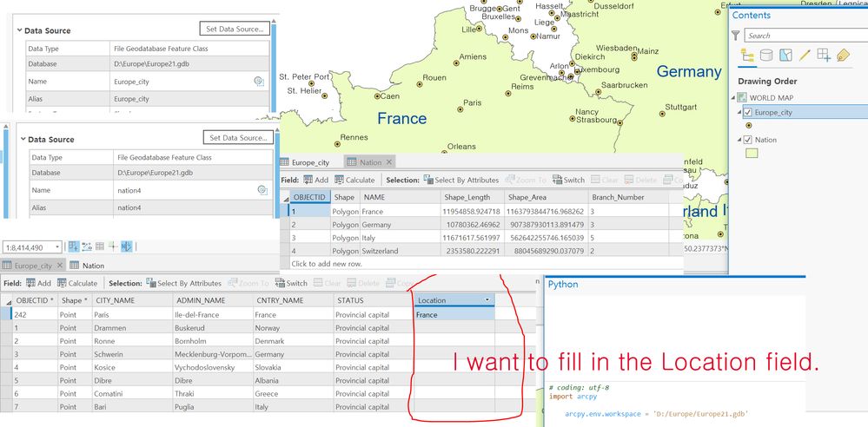Click in the Contents Search box
The image size is (868, 427).
point(805,36)
